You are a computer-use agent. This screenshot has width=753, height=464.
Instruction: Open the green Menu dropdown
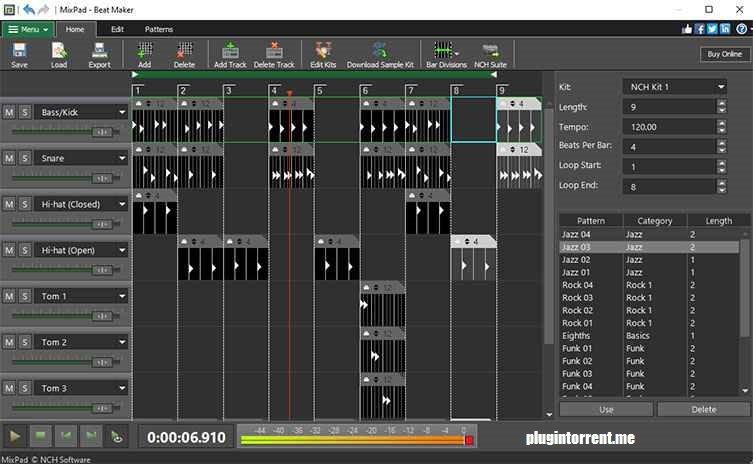[x=28, y=29]
